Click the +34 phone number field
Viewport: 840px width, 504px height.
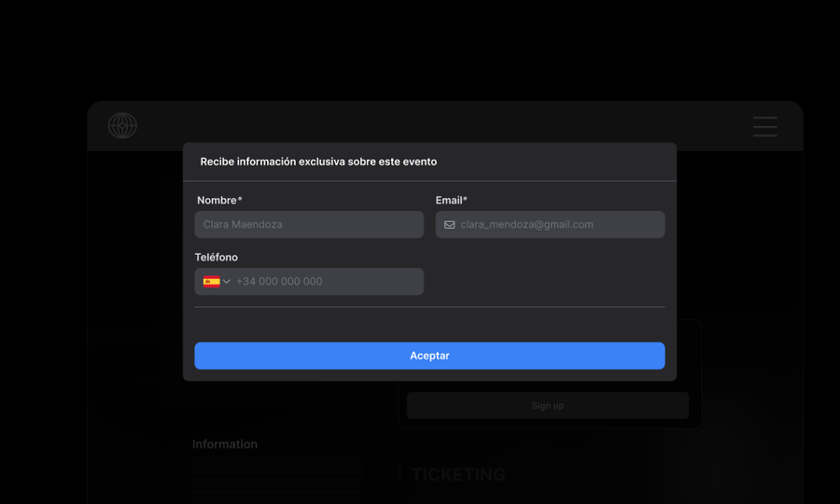(309, 282)
